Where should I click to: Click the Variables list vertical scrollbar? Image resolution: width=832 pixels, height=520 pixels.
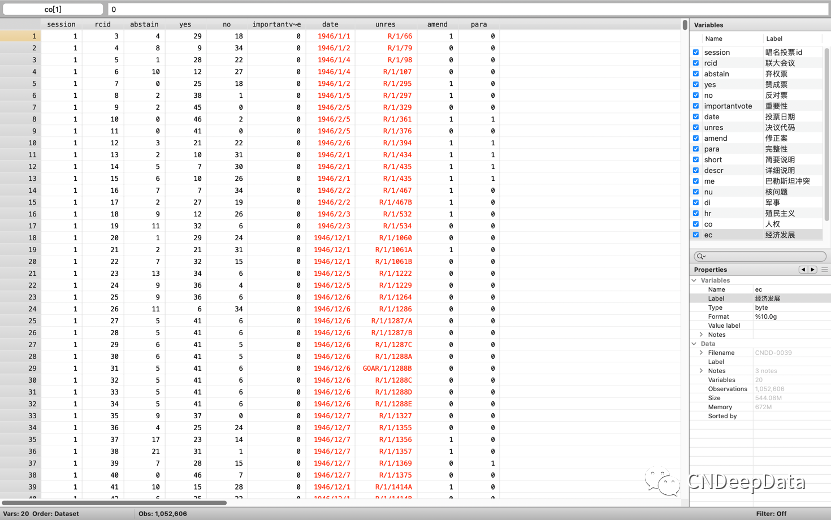click(x=826, y=133)
